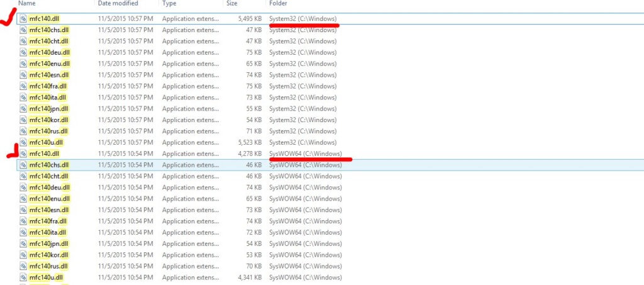Click the SysWOW64 mfc140deu.dll file icon

click(23, 187)
